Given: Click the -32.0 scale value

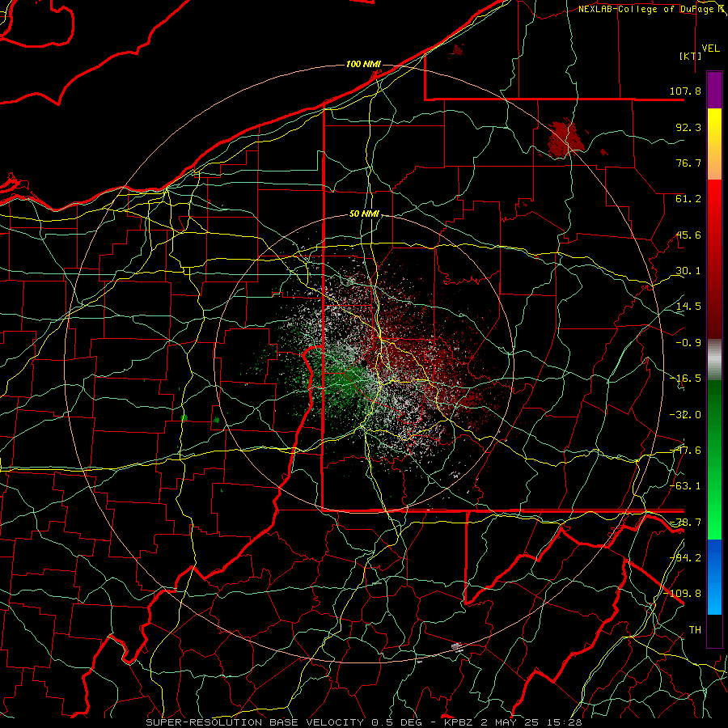Looking at the screenshot, I should (685, 415).
